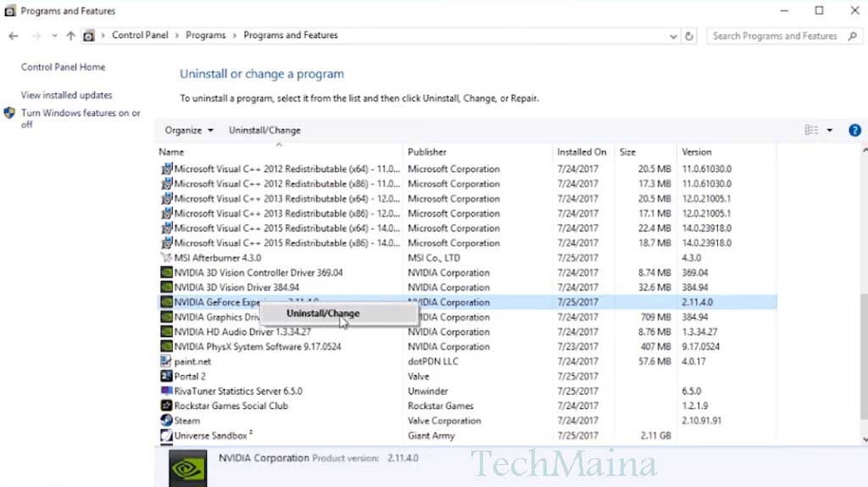Select the MSI Afterburner 4.3.0 icon
Screen dimensions: 868x487
(x=166, y=258)
